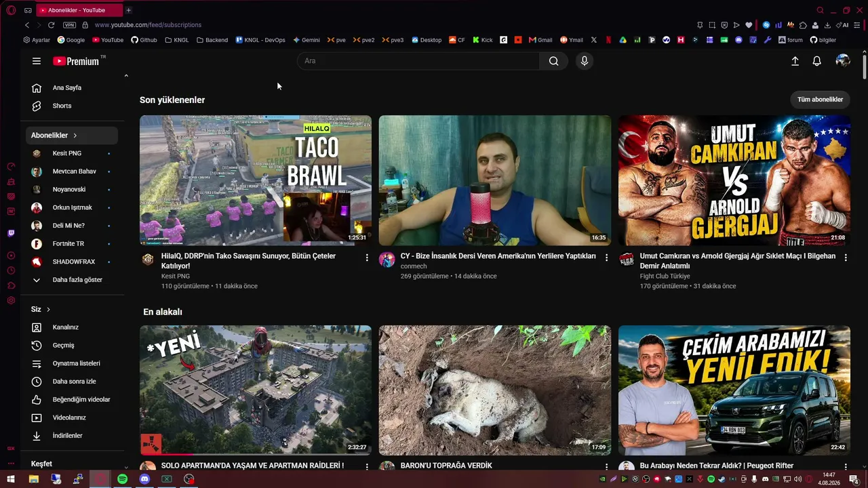868x488 pixels.
Task: Click the YouTube Premium logo
Action: pyautogui.click(x=76, y=61)
